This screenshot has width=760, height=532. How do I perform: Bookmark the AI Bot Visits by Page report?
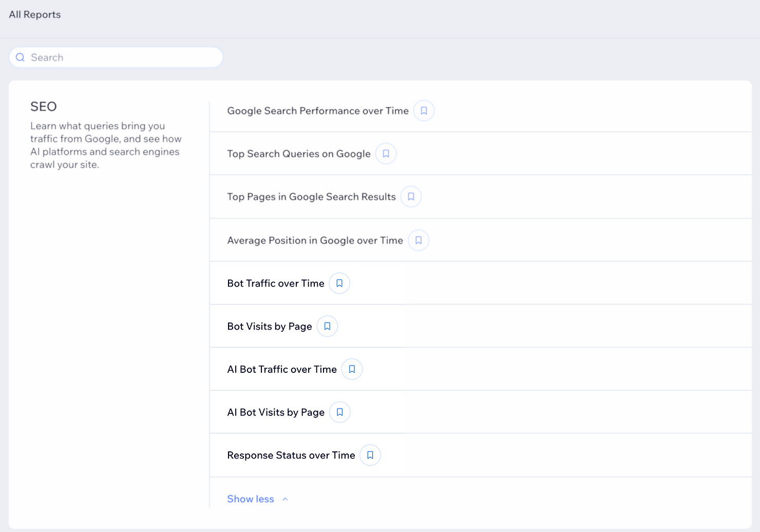339,412
